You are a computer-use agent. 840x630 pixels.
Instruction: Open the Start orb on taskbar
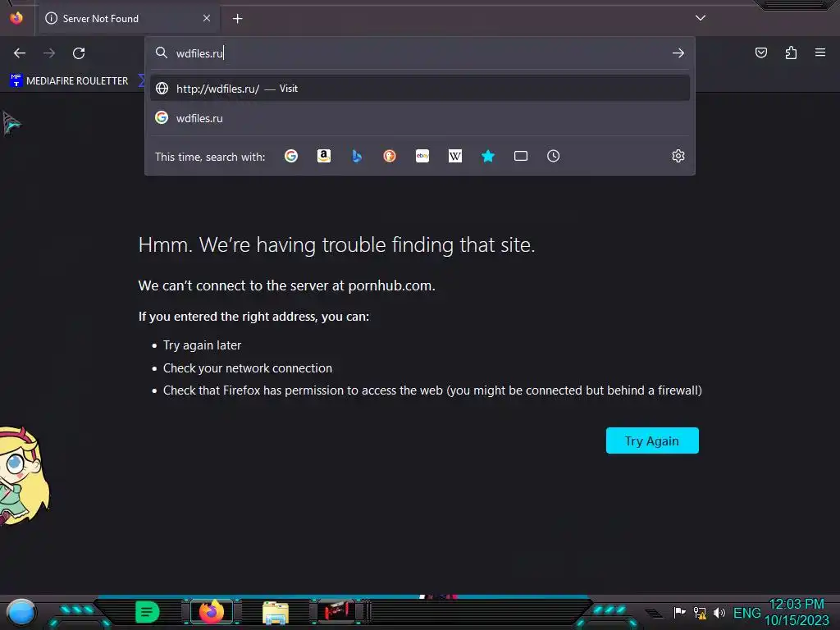[x=21, y=613]
